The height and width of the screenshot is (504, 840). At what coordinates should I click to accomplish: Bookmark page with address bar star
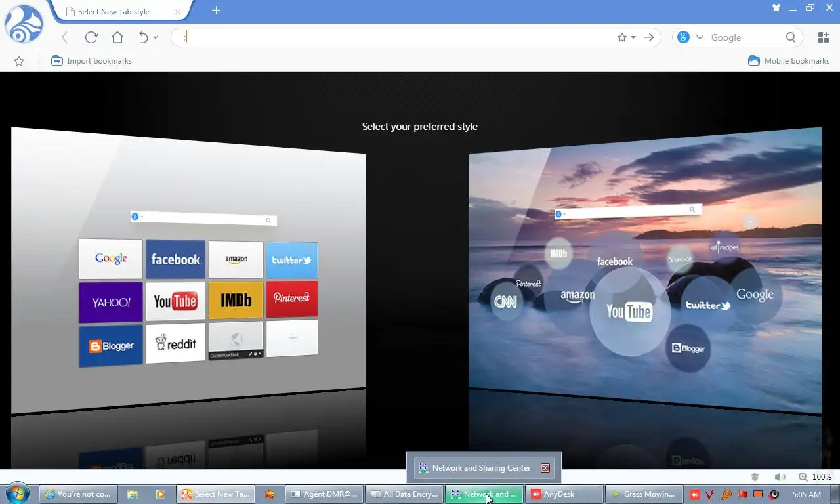pos(622,37)
